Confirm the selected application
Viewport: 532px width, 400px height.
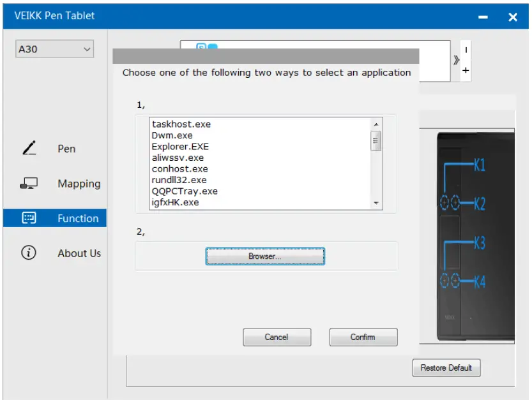(x=363, y=337)
